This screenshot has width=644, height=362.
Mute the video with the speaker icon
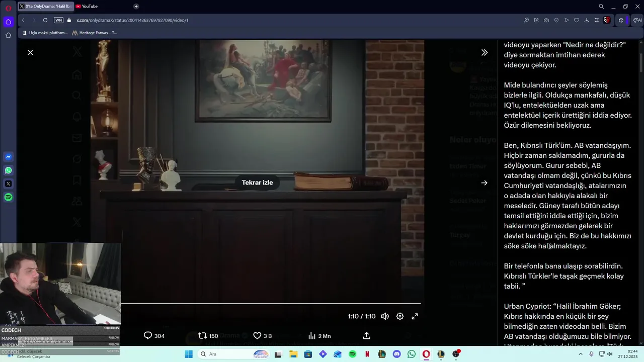(385, 316)
